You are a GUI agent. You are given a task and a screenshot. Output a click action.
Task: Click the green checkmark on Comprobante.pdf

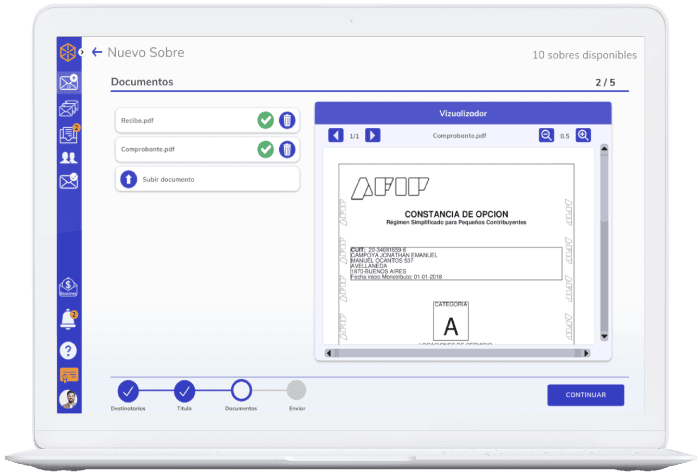pyautogui.click(x=265, y=149)
